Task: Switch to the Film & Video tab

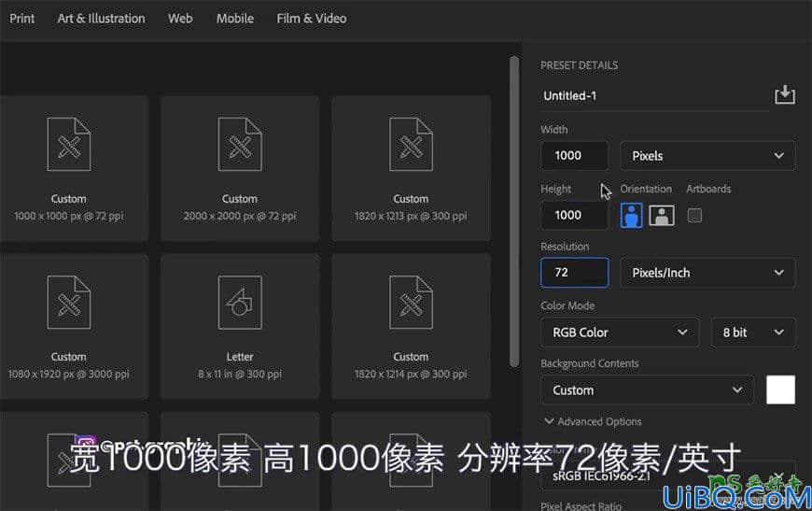Action: [x=311, y=18]
